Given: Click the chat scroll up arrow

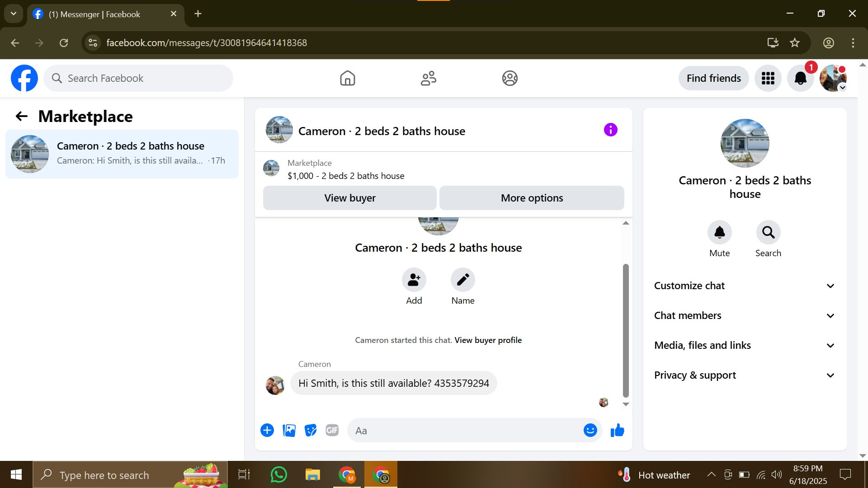Looking at the screenshot, I should point(626,223).
